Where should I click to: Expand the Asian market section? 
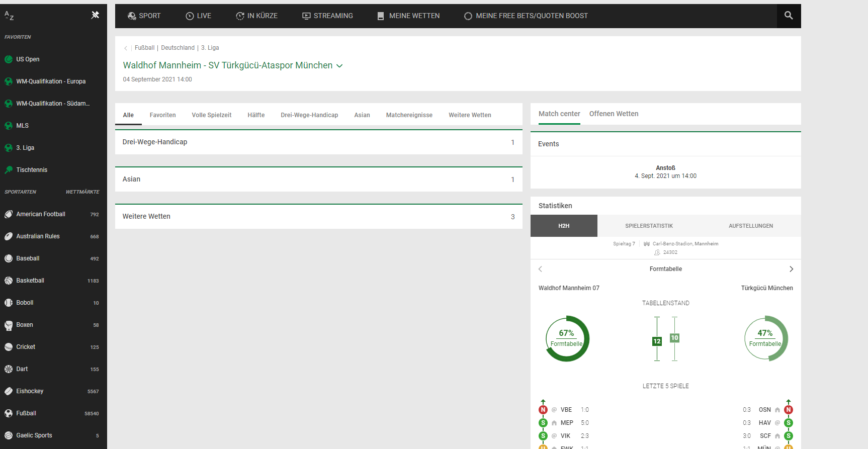pyautogui.click(x=318, y=179)
